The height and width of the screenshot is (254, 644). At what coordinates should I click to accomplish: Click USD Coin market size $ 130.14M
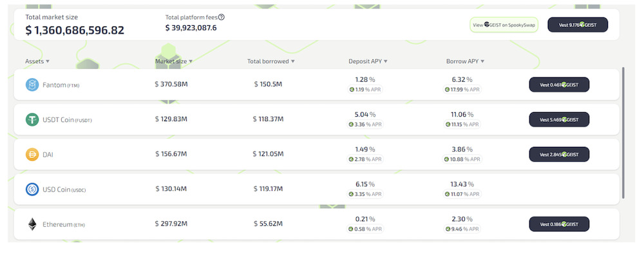point(171,189)
